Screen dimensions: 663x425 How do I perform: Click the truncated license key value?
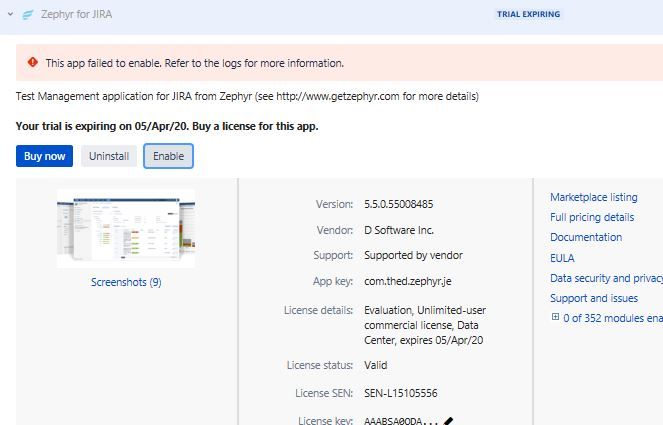coord(400,421)
